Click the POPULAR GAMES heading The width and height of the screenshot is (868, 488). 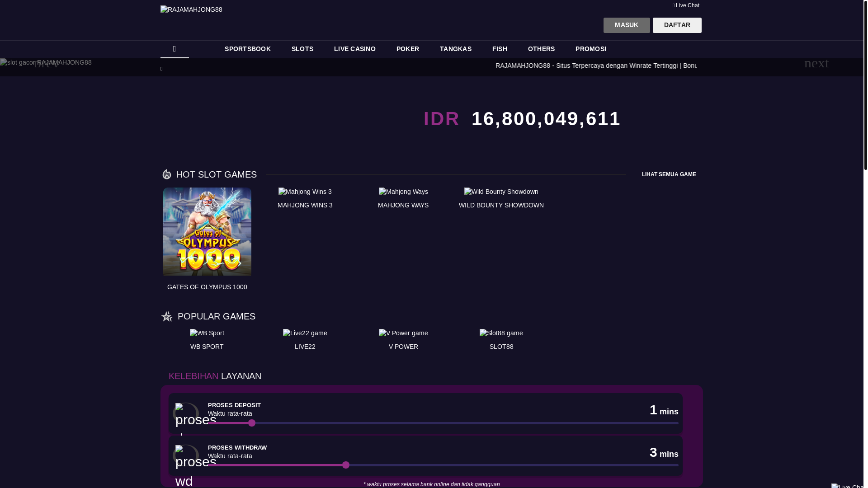pyautogui.click(x=217, y=316)
